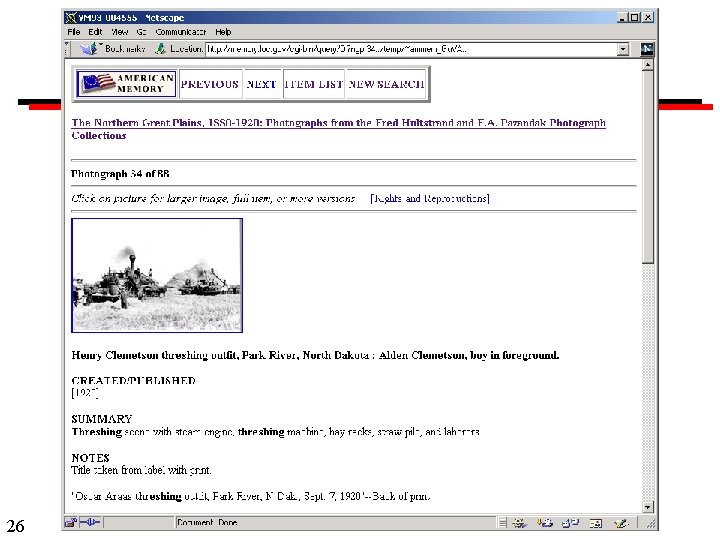Click the Netscape title bar system icon
This screenshot has width=720, height=540.
[70, 17]
